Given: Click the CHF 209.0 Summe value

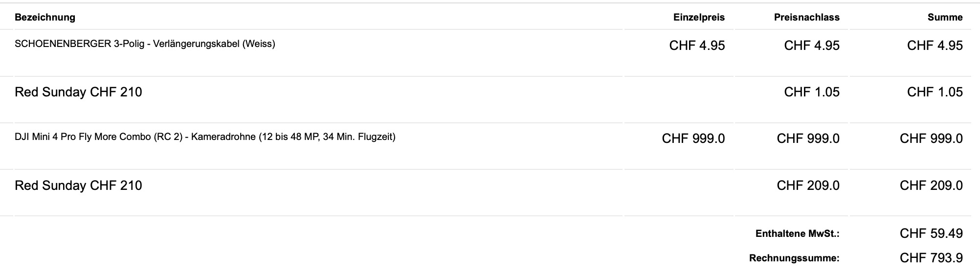Looking at the screenshot, I should tap(931, 185).
